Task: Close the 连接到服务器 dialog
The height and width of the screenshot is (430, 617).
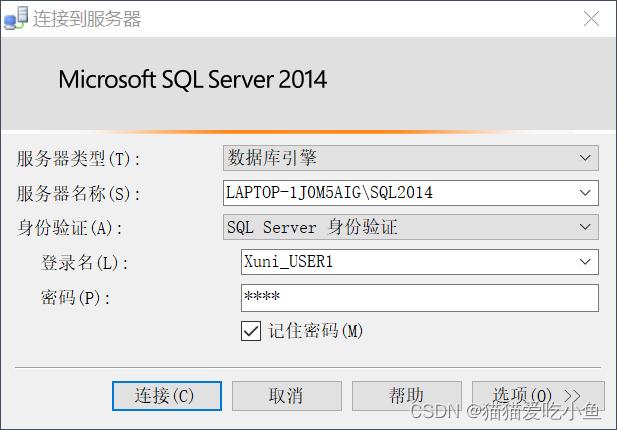Action: click(x=591, y=18)
